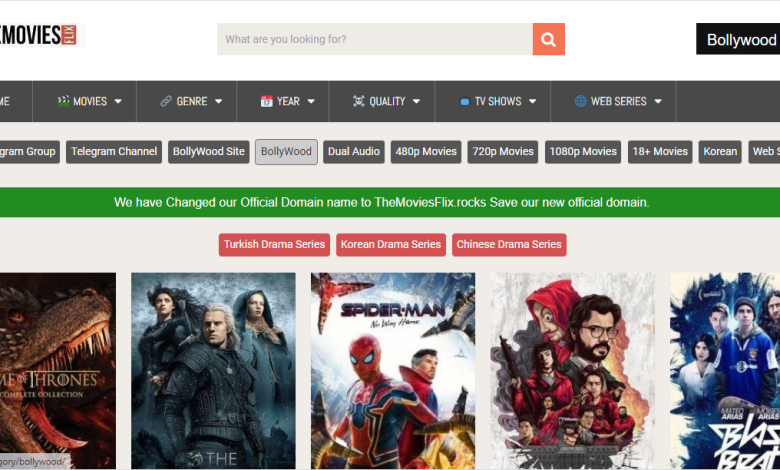The image size is (780, 470).
Task: Open the GENRE menu label
Action: click(192, 101)
